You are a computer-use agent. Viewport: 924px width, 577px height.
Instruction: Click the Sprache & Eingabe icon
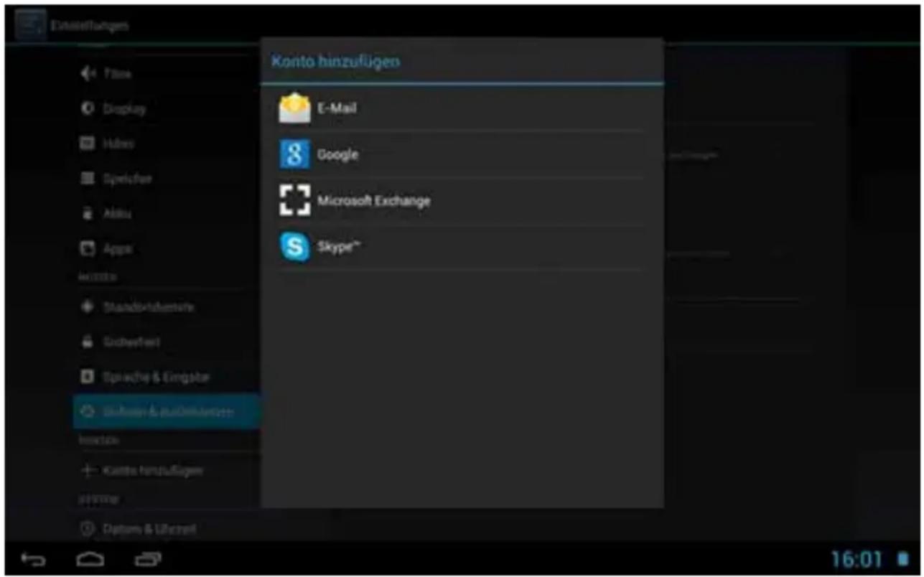coord(88,377)
